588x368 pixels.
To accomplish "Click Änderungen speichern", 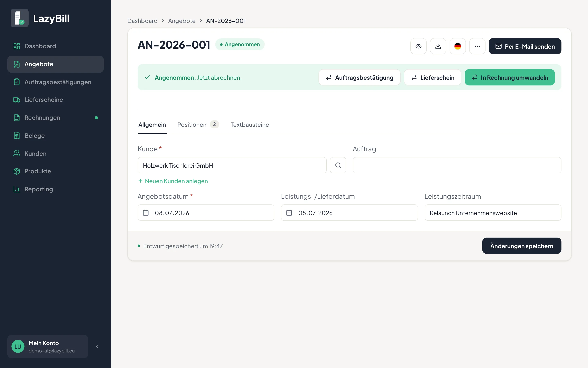I will point(522,246).
